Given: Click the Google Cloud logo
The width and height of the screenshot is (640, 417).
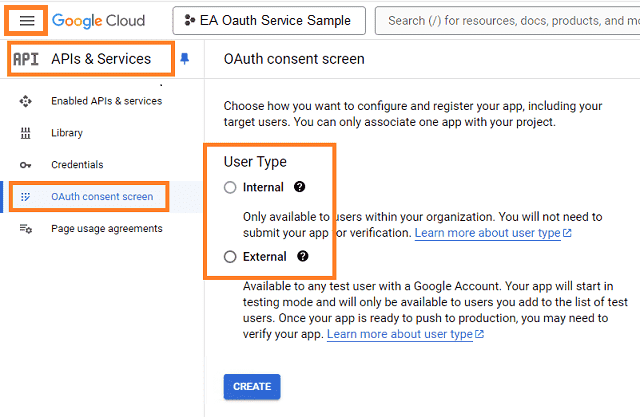Looking at the screenshot, I should click(98, 20).
